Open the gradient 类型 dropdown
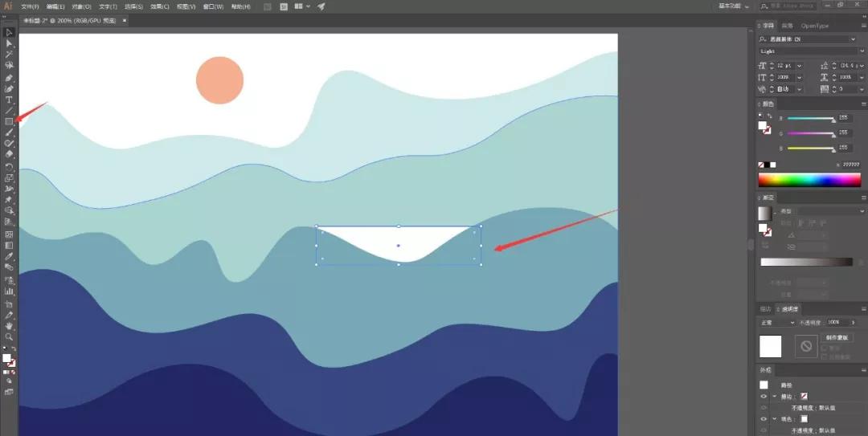Image resolution: width=868 pixels, height=436 pixels. point(829,211)
